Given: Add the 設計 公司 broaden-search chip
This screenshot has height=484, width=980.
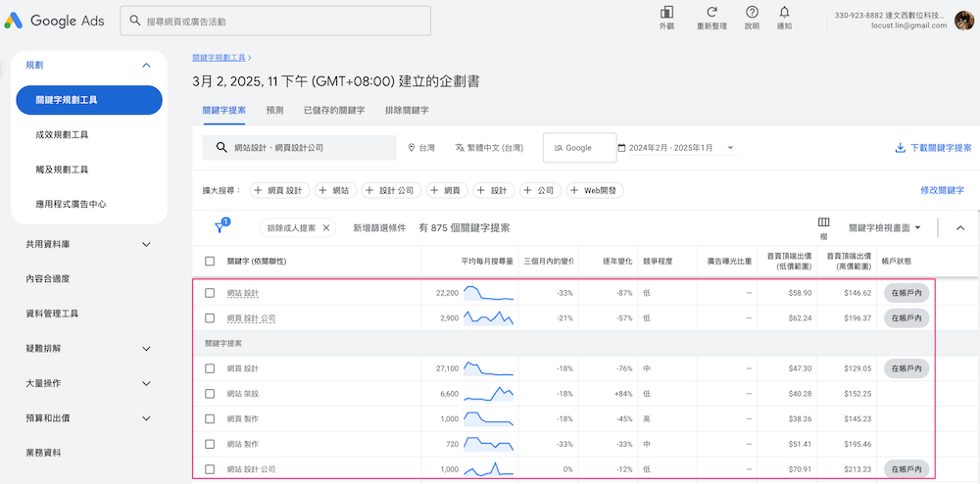Looking at the screenshot, I should (x=391, y=190).
